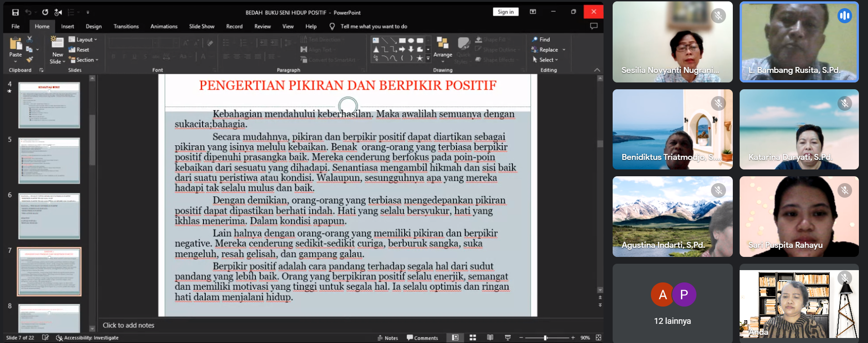Select the Format Painter brush
Screen dimensions: 868x343
(x=30, y=59)
